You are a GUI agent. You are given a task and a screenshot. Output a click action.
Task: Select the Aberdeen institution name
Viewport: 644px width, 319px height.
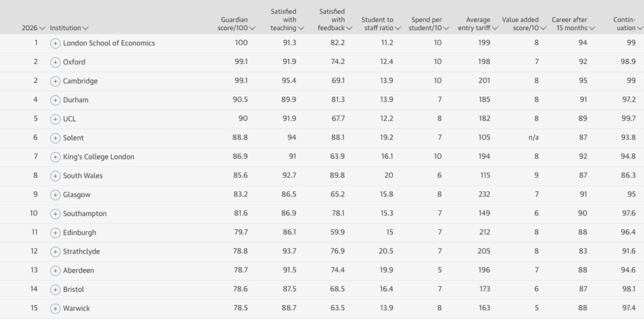point(78,270)
